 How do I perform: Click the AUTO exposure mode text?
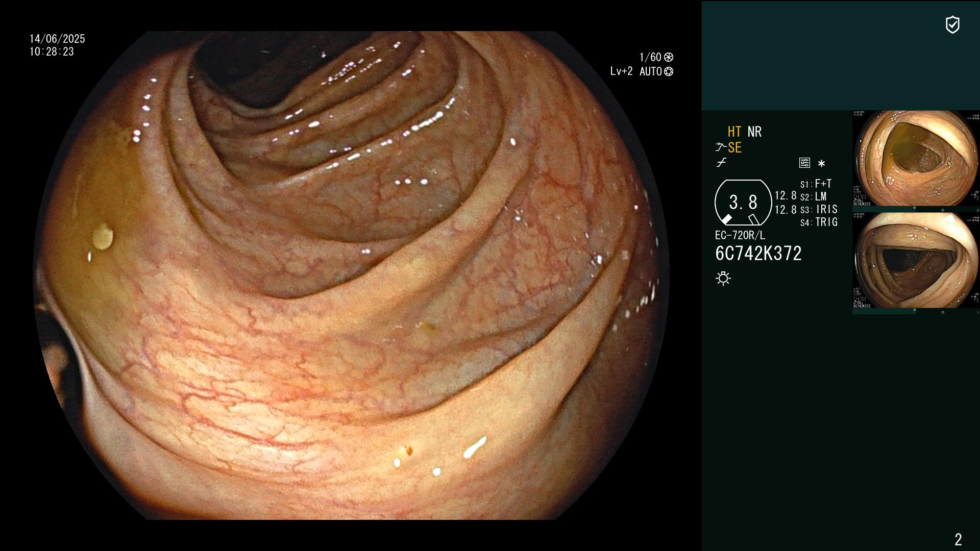[650, 71]
